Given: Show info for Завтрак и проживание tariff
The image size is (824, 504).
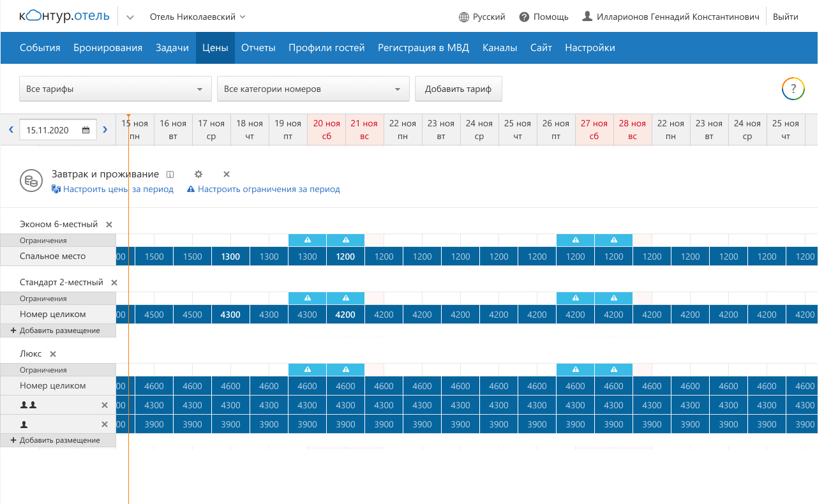Looking at the screenshot, I should (x=170, y=174).
